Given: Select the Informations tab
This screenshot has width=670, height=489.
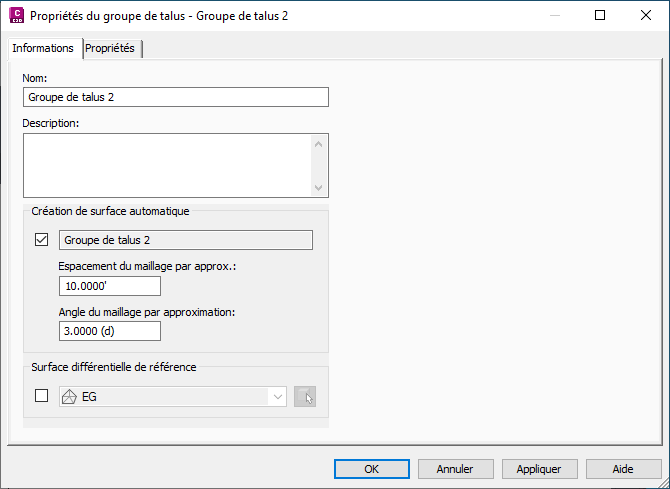Looking at the screenshot, I should point(43,48).
